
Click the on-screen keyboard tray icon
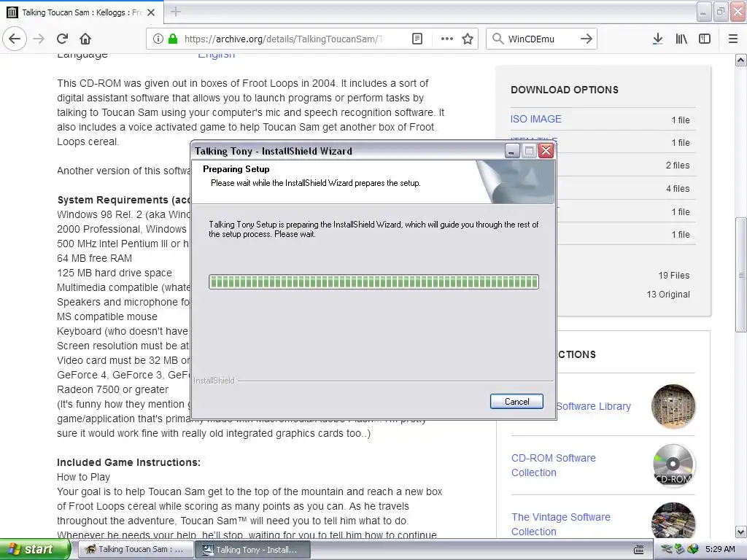pos(639,550)
